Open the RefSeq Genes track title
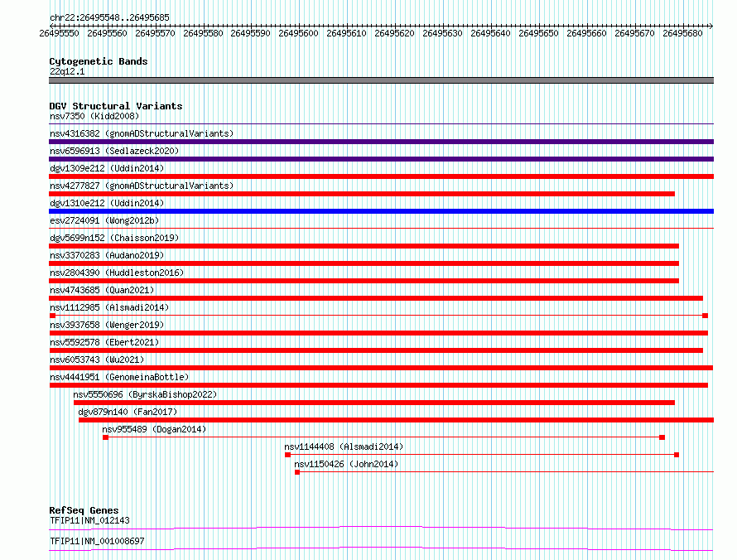737x560 pixels. [84, 510]
